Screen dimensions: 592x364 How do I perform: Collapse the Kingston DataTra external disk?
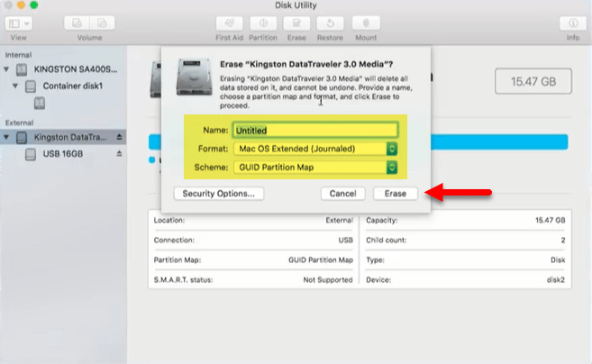[6, 137]
